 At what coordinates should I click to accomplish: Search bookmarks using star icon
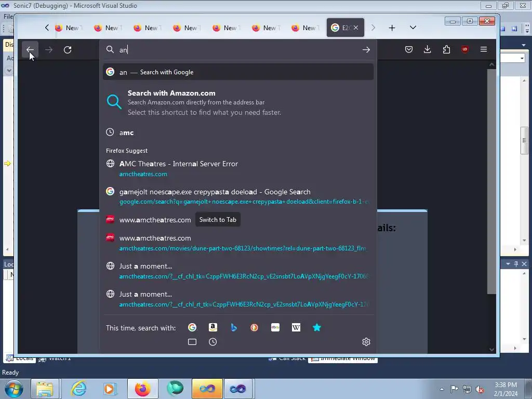tap(316, 327)
